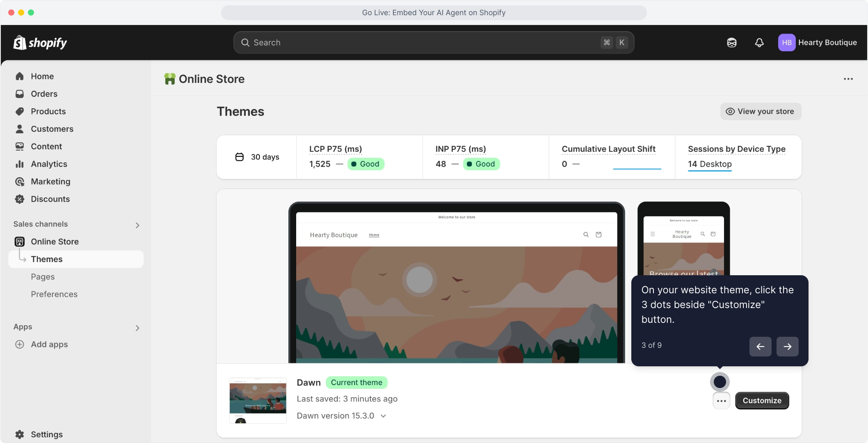Open the Dawn version 15.3.0 dropdown
868x443 pixels.
(341, 416)
